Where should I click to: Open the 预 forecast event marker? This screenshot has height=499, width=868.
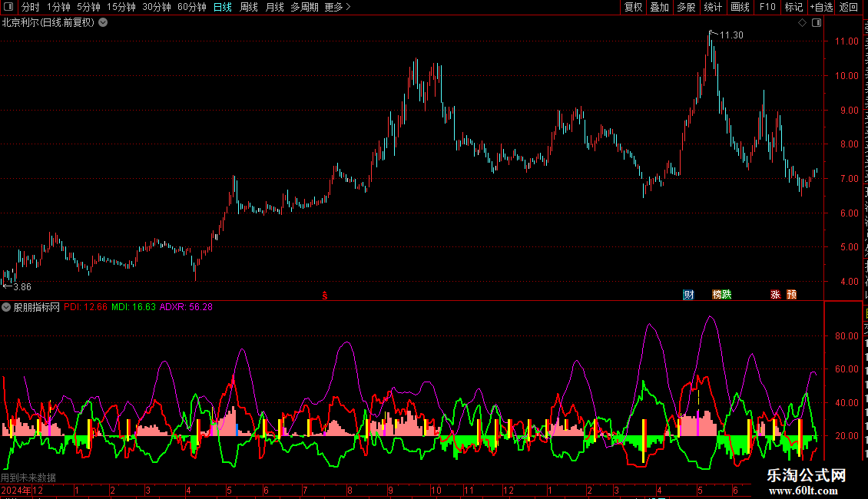[792, 294]
